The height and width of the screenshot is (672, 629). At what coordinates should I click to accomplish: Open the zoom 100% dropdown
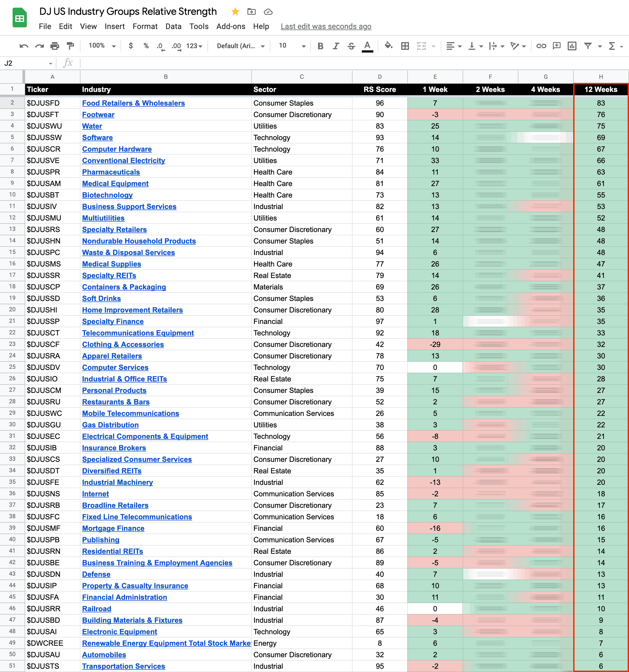point(102,46)
